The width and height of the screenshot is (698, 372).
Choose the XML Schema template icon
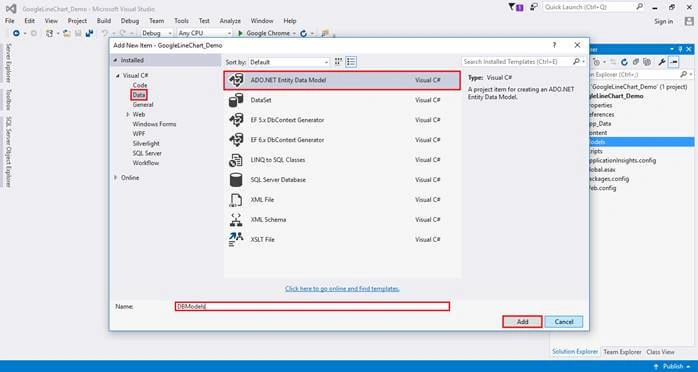coord(236,219)
